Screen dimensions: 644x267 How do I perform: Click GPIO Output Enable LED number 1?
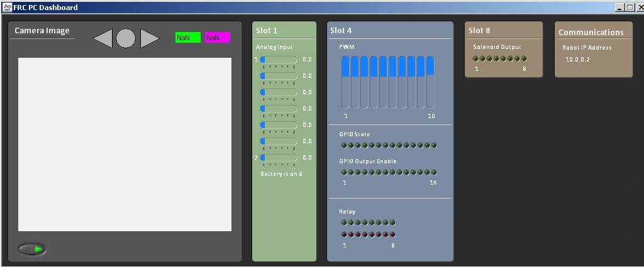(x=344, y=172)
